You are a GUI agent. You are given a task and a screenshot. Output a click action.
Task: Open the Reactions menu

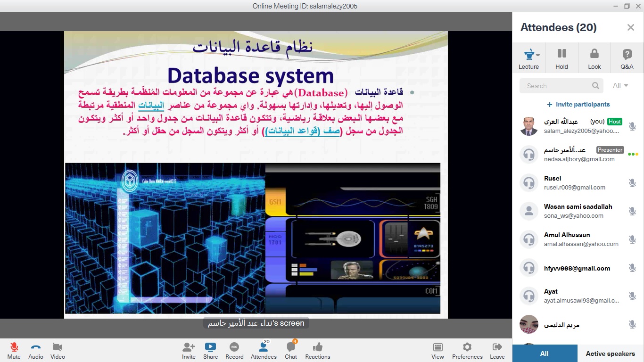coord(318,351)
